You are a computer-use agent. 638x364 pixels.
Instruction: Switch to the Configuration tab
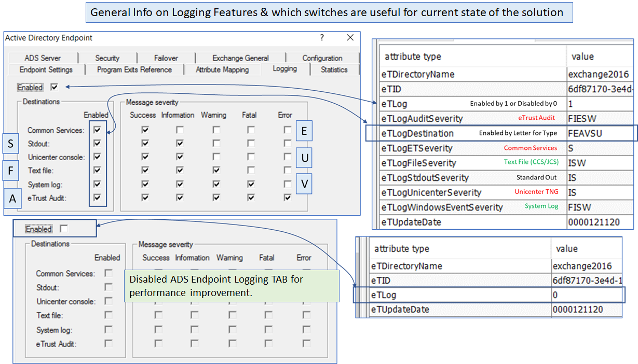coord(322,58)
